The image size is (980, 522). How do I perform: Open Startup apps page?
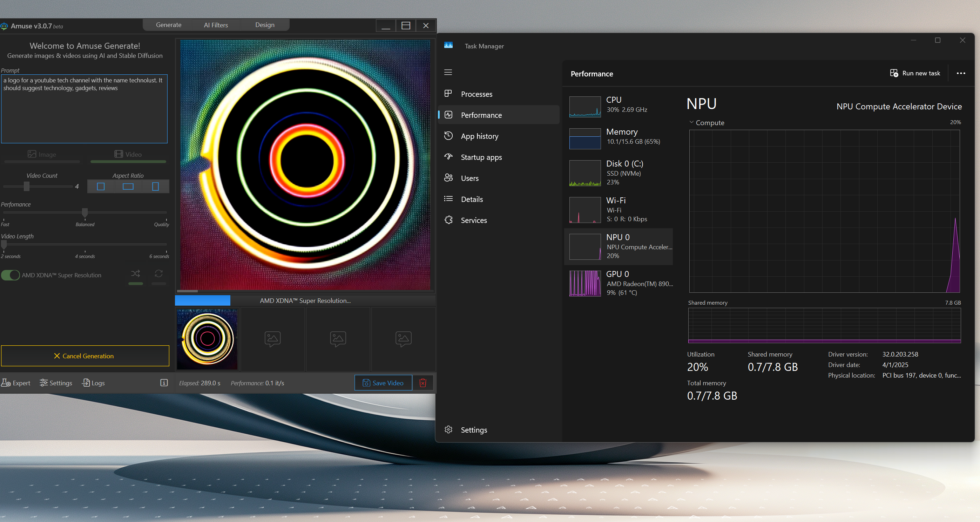point(481,157)
